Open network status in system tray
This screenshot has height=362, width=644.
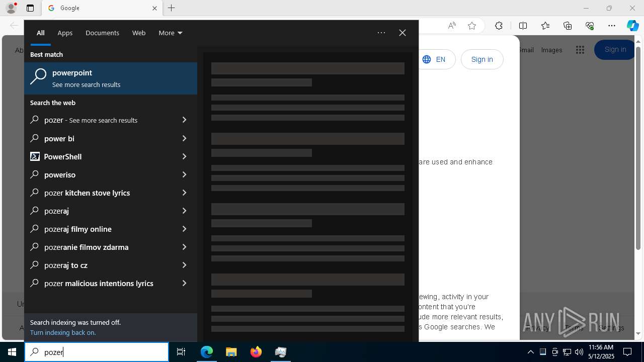[567, 352]
